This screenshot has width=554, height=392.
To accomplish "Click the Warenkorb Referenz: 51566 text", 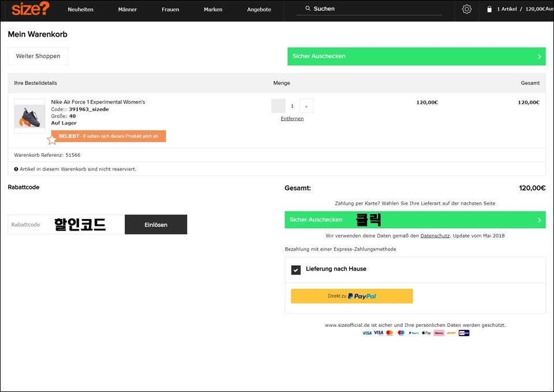I will coord(47,155).
